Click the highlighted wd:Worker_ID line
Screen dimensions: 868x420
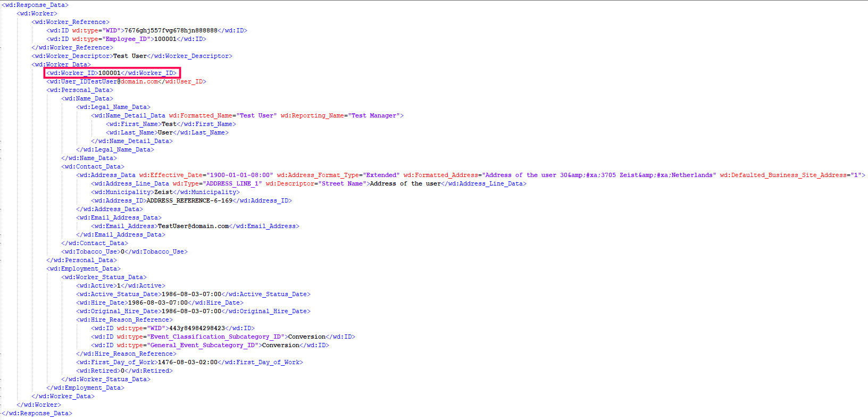click(x=113, y=73)
